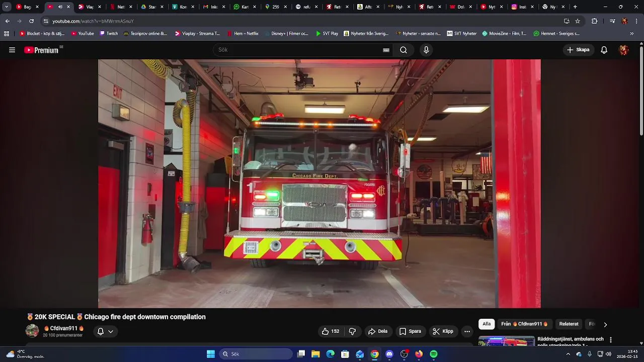Open the Hemnet bookmark
Screen dimensions: 644x362
click(x=556, y=34)
